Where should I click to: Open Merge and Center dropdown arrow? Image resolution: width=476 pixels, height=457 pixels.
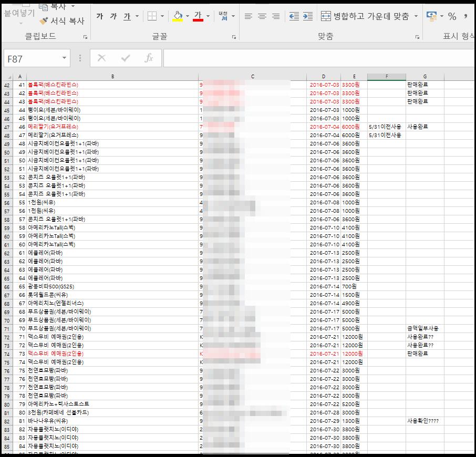point(416,17)
